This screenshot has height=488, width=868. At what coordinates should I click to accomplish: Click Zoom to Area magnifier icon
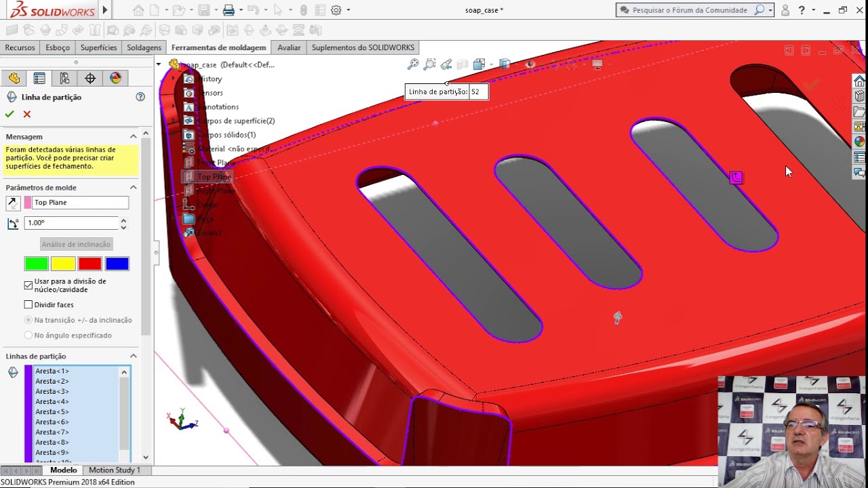[429, 64]
